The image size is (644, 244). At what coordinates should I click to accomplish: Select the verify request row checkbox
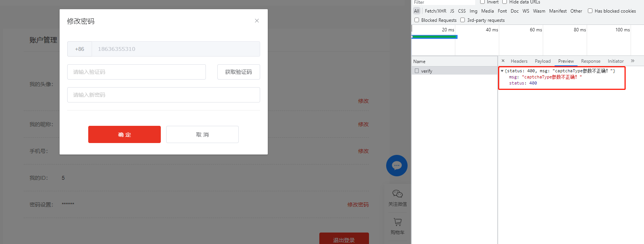tap(417, 71)
